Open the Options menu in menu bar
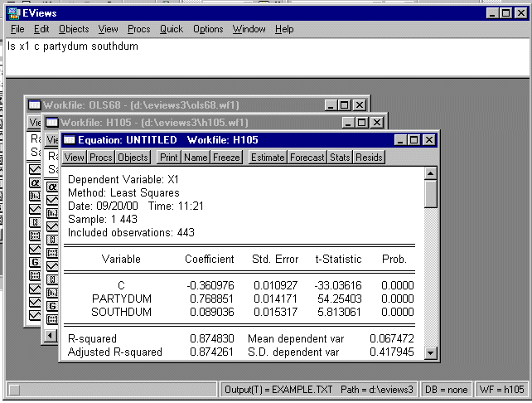The height and width of the screenshot is (403, 532). 208,29
